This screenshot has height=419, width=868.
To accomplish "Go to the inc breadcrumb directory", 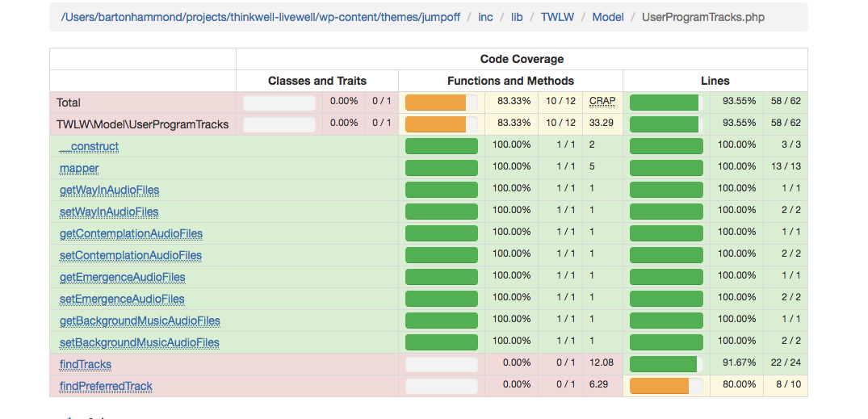I will pos(485,17).
